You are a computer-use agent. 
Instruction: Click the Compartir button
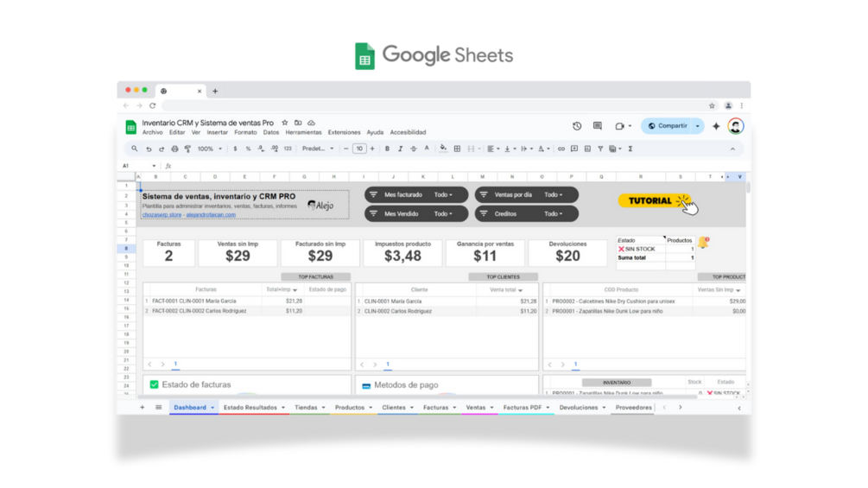click(x=668, y=126)
